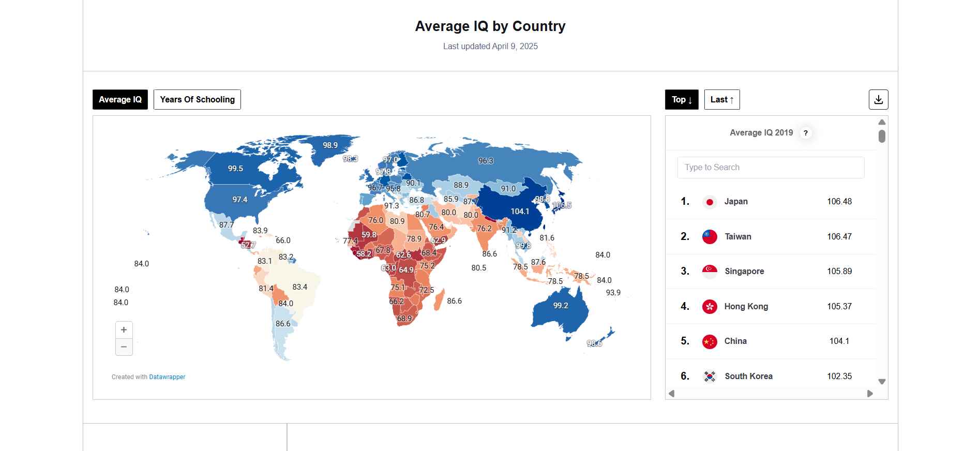Click the Hong Kong flag icon
The height and width of the screenshot is (451, 980).
pyautogui.click(x=709, y=306)
